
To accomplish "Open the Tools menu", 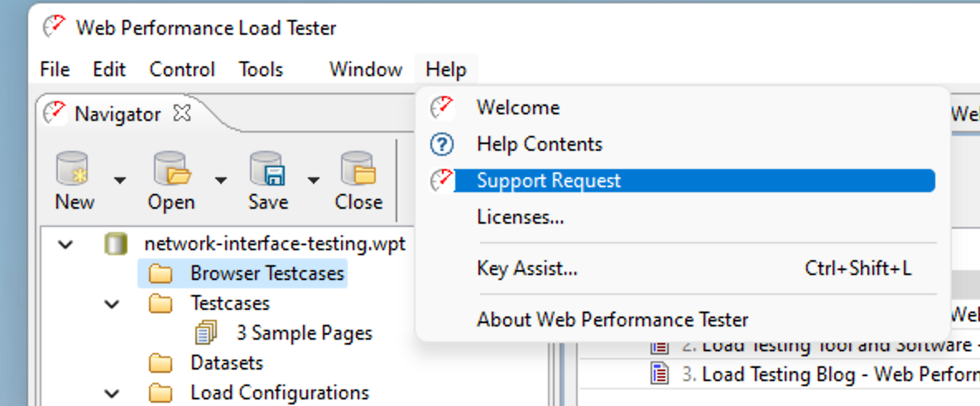I will 261,69.
